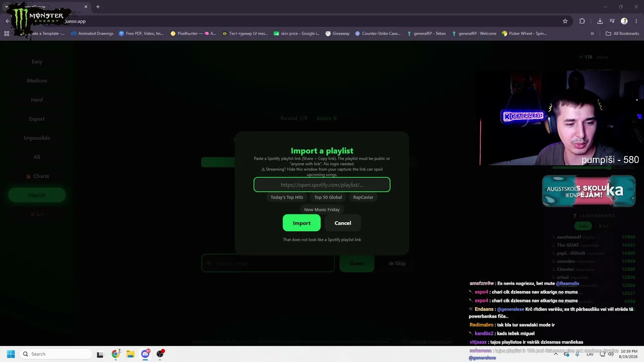Cancel the Import a playlist dialog
The width and height of the screenshot is (644, 362).
pyautogui.click(x=343, y=223)
